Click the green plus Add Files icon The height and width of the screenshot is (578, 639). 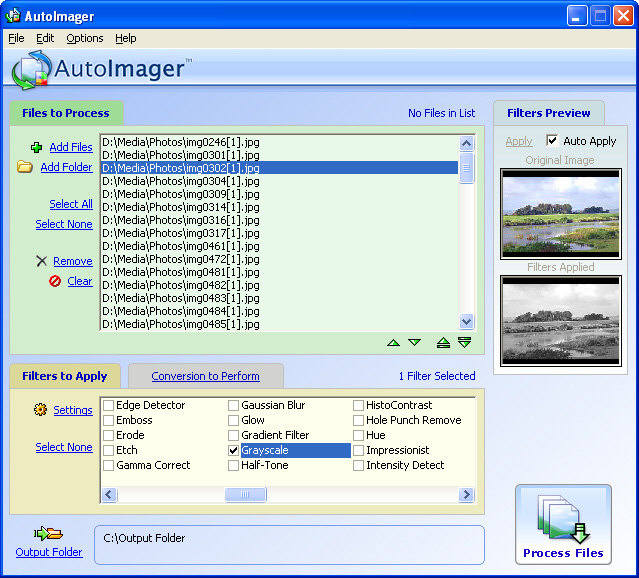(x=36, y=147)
